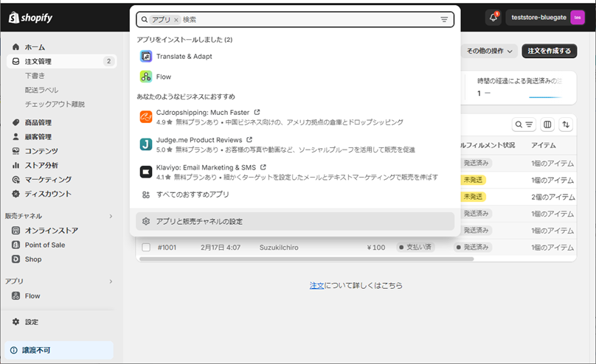
Task: Click the 注文を作成する button
Action: click(549, 51)
